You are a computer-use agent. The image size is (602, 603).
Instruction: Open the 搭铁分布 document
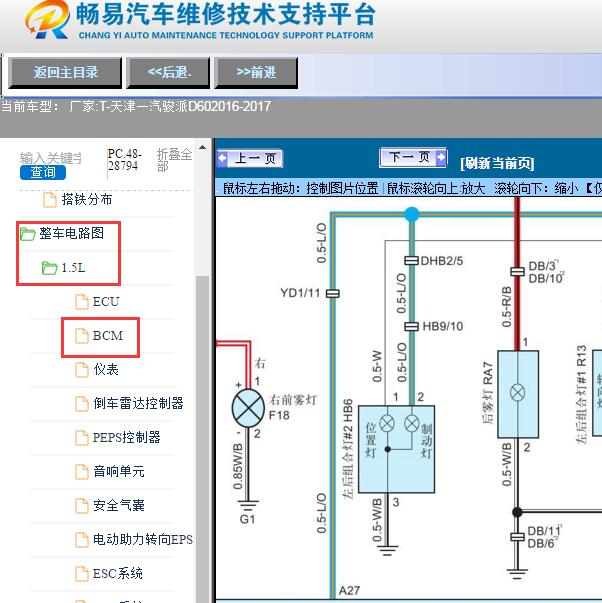pos(87,200)
